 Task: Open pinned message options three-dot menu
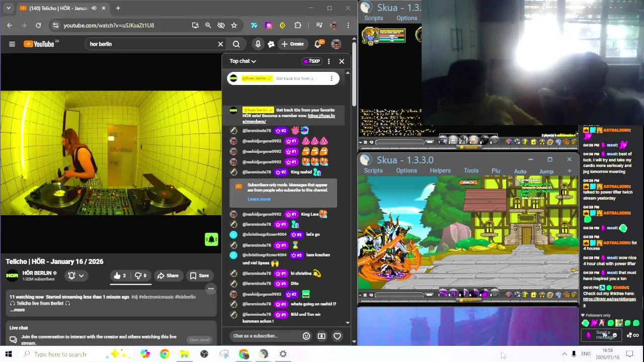click(331, 78)
